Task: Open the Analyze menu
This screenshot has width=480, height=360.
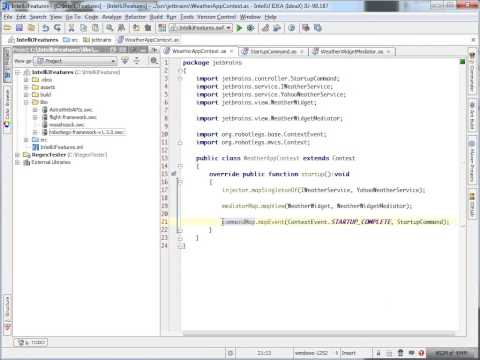Action: (x=112, y=17)
